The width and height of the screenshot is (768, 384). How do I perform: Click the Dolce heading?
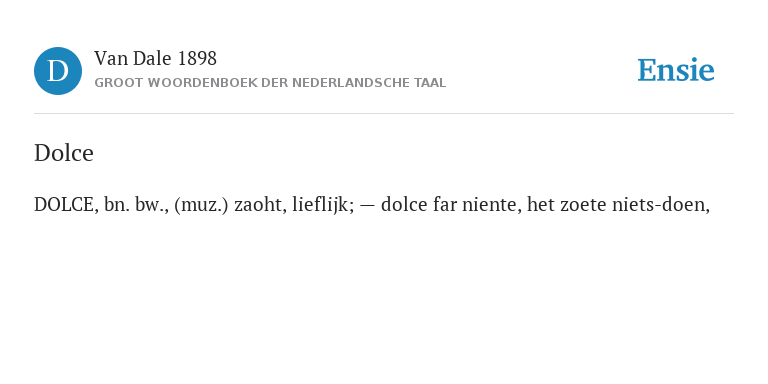[64, 153]
